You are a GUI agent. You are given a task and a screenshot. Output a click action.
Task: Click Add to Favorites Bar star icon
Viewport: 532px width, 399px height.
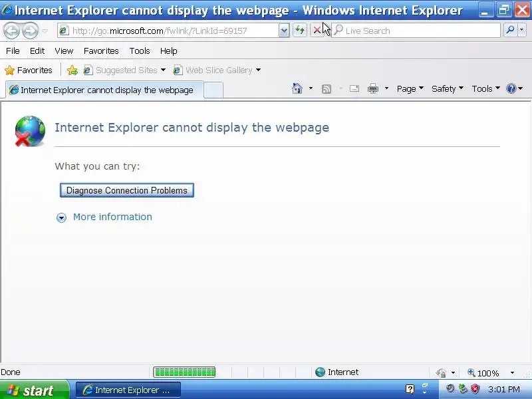pyautogui.click(x=72, y=70)
